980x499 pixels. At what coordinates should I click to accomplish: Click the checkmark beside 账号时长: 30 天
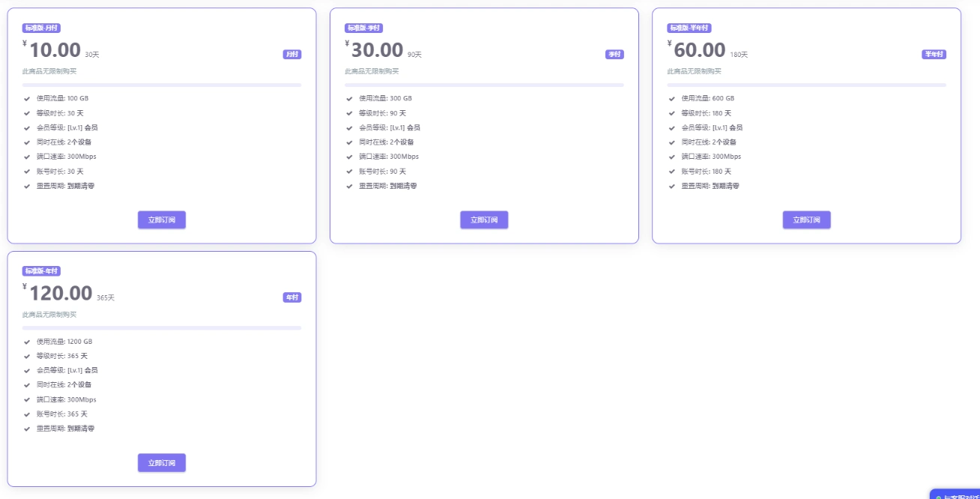click(27, 172)
